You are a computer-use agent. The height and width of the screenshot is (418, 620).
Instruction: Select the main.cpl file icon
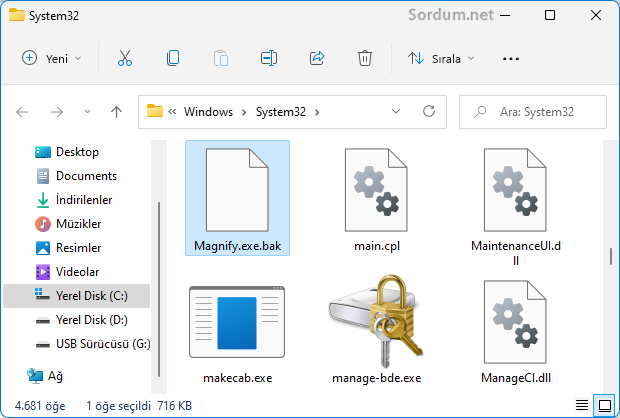376,190
